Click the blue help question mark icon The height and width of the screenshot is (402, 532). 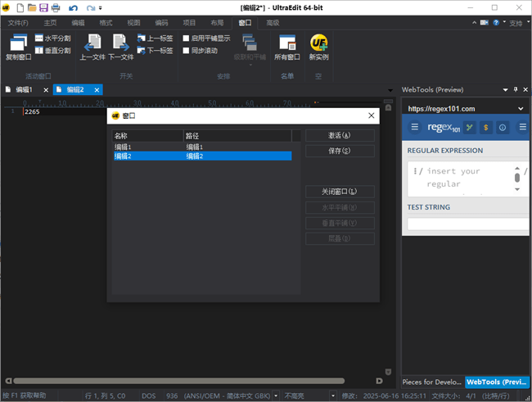pyautogui.click(x=496, y=23)
